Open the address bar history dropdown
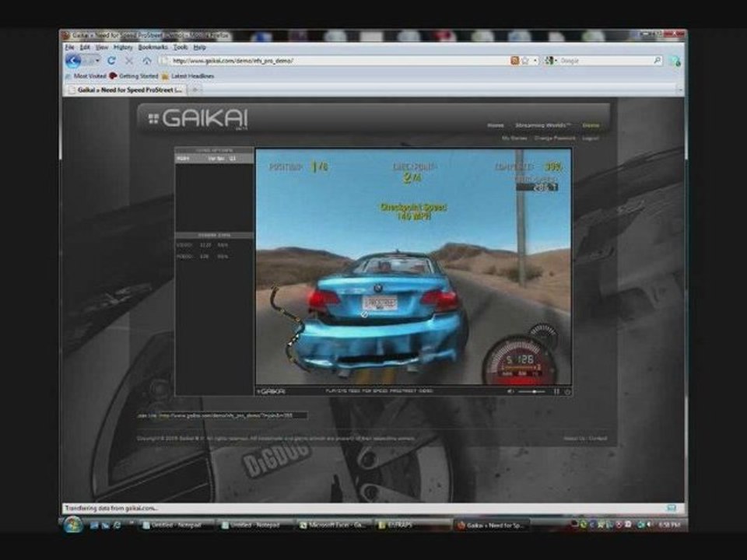The width and height of the screenshot is (747, 560). pos(535,61)
